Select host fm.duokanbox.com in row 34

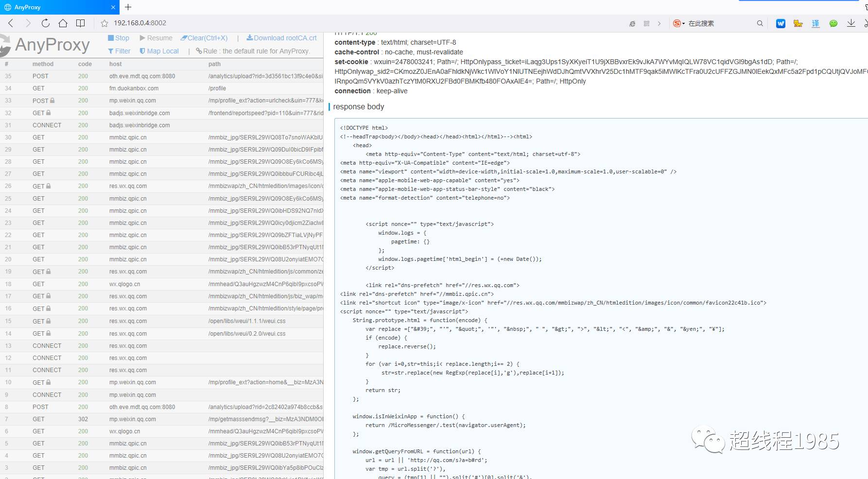[134, 88]
